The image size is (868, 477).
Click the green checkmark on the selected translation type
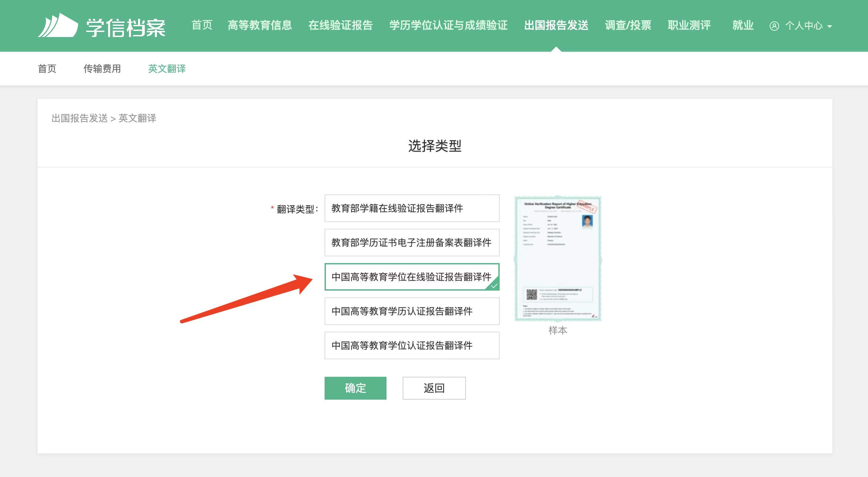coord(494,286)
